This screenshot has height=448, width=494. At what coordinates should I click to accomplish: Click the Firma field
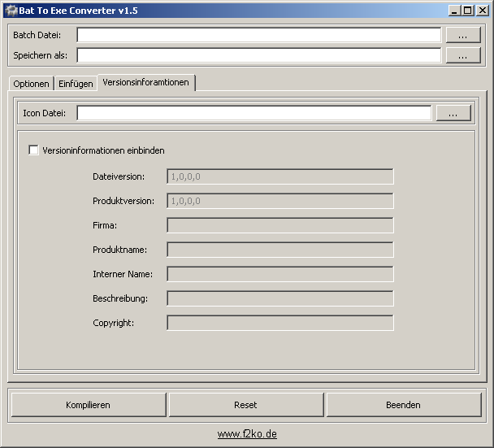pyautogui.click(x=280, y=225)
